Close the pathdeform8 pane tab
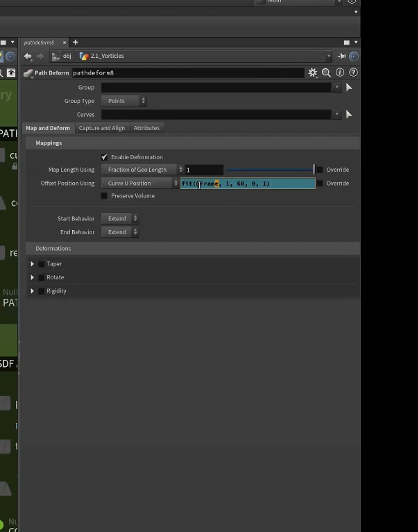418x532 pixels. point(65,43)
